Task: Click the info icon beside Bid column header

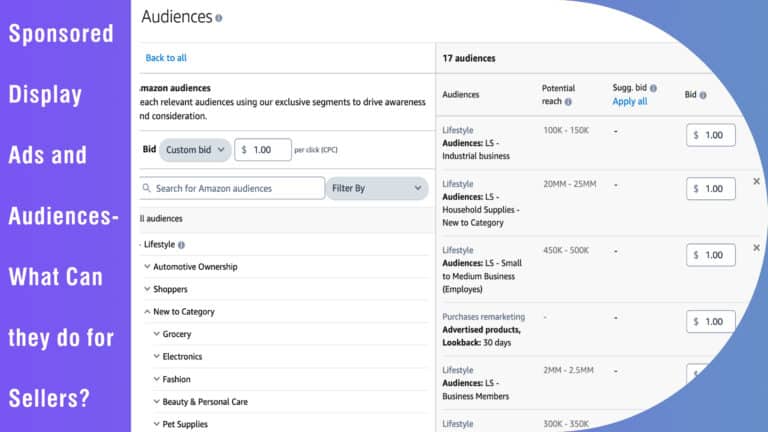Action: click(703, 95)
